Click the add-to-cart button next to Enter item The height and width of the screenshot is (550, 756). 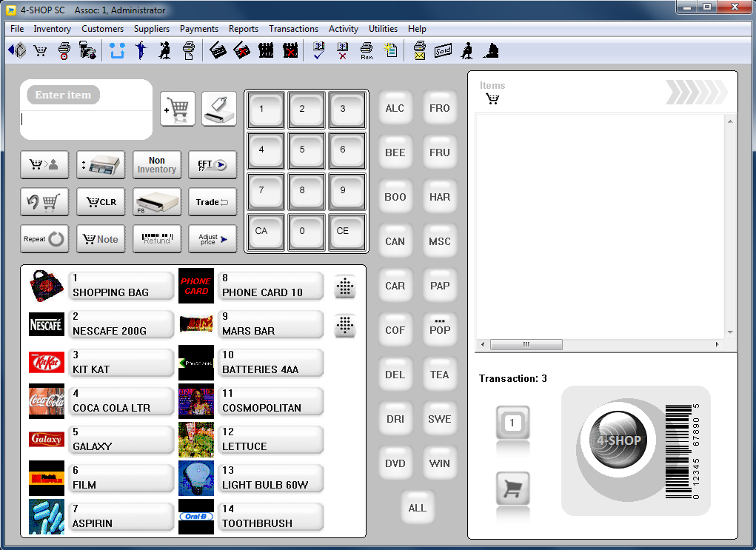(178, 109)
